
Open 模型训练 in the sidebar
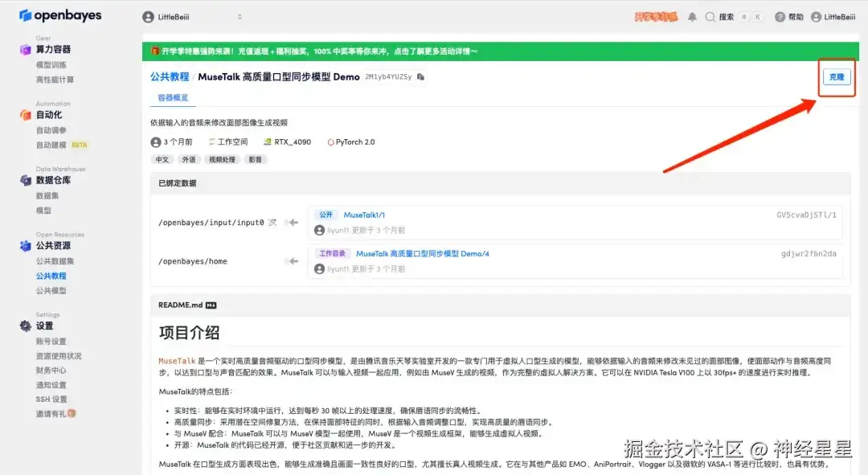click(51, 65)
